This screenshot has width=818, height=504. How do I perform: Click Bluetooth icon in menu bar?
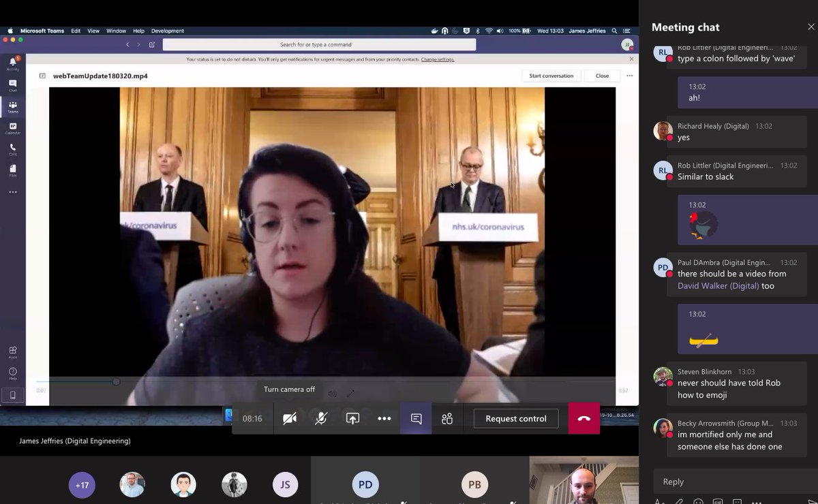tap(478, 31)
